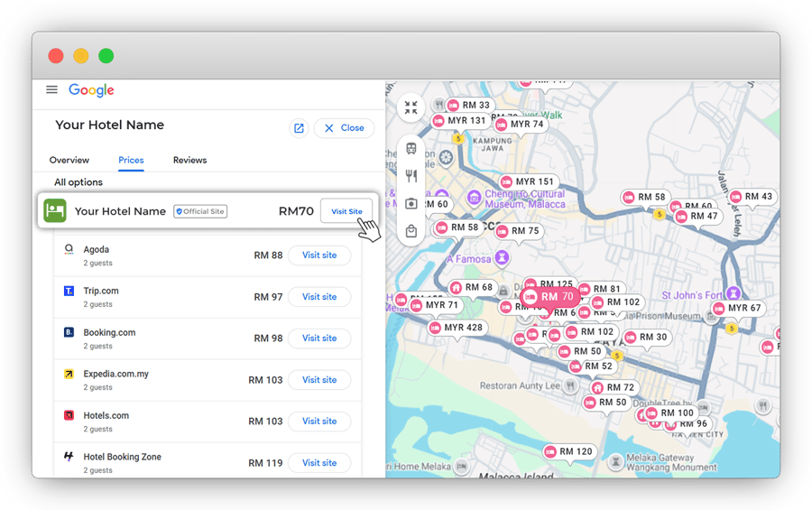The width and height of the screenshot is (812, 510).
Task: Select the MYR 67 map pin
Action: 737,309
